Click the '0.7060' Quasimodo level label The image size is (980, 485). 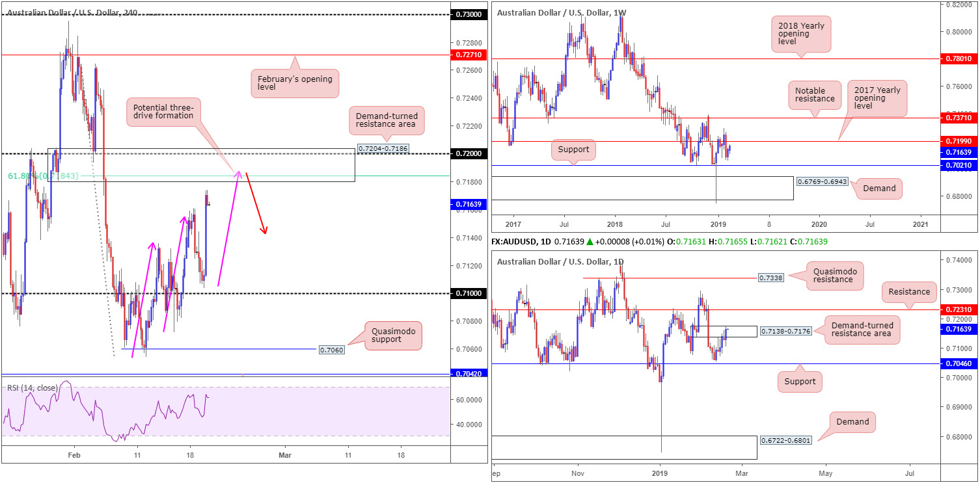(331, 350)
